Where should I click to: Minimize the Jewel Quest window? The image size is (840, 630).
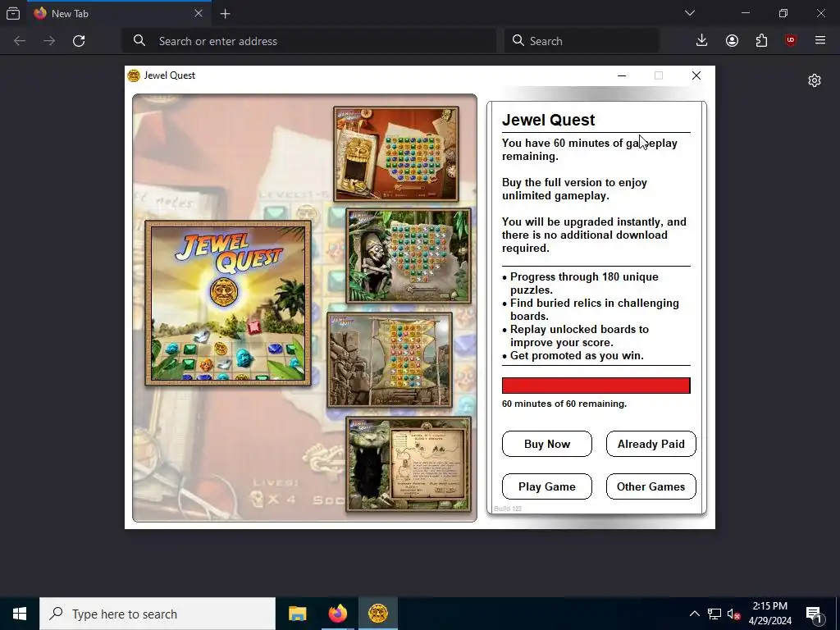click(622, 75)
